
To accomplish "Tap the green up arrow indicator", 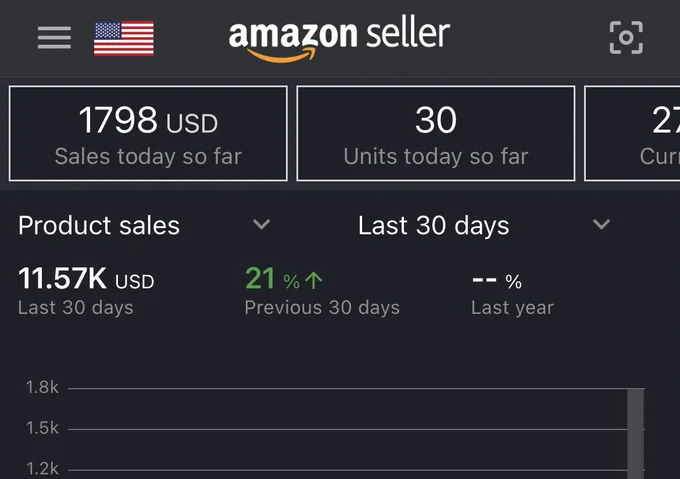I will pos(314,280).
